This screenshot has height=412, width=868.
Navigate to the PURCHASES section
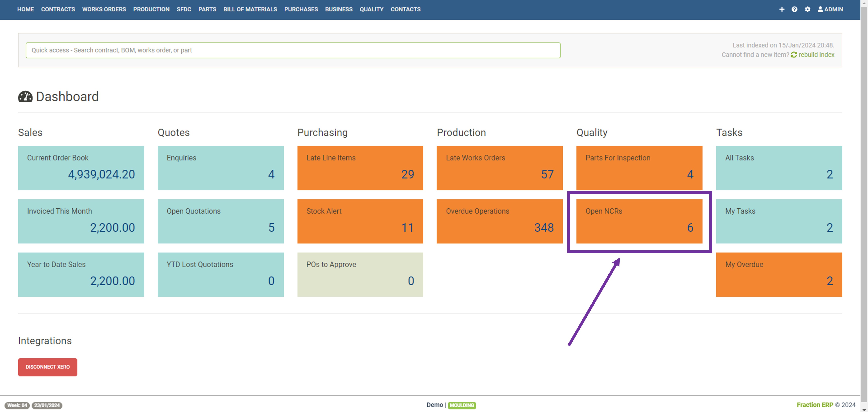301,9
